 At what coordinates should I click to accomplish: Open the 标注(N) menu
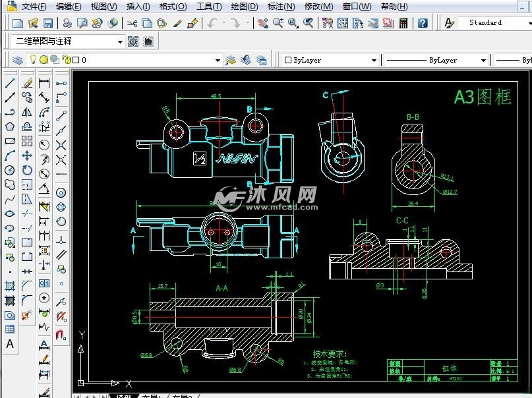(x=281, y=7)
